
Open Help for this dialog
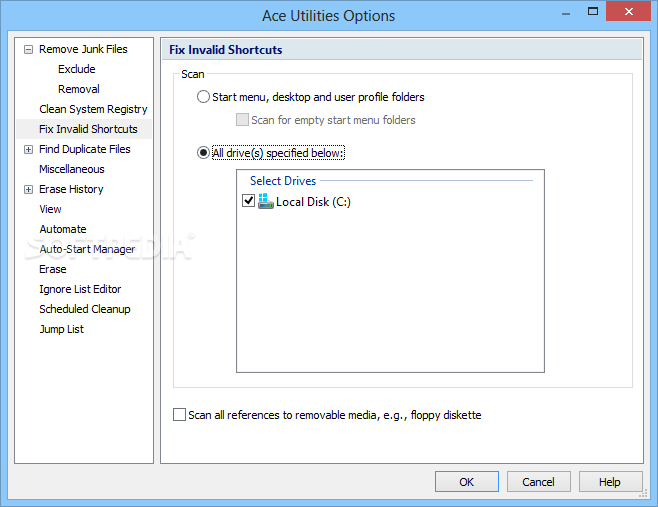point(610,481)
